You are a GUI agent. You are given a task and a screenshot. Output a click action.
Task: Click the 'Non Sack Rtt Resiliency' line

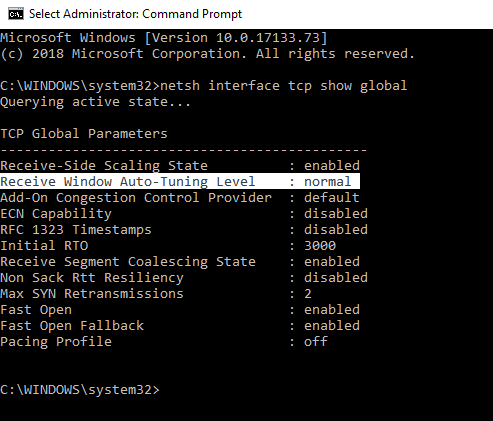coord(184,278)
